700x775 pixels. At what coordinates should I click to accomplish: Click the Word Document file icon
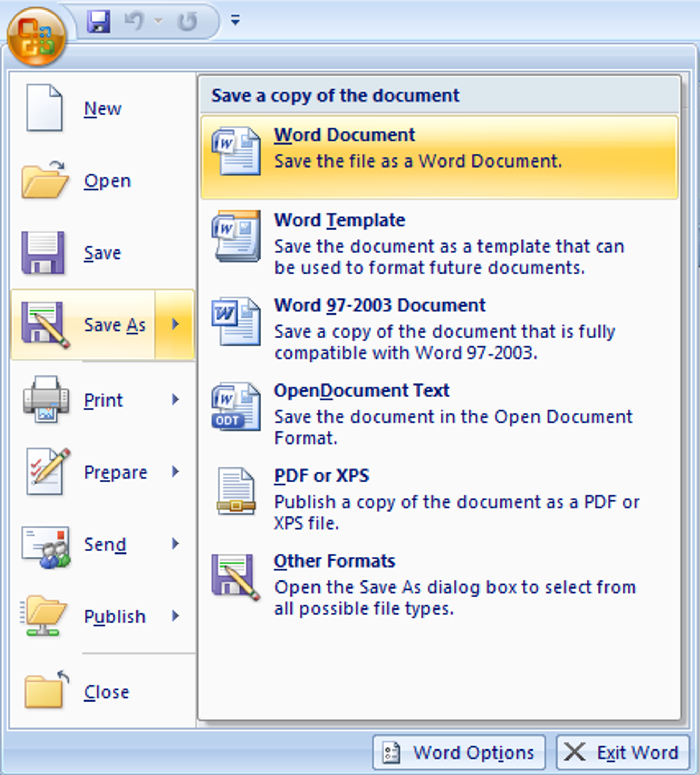236,151
